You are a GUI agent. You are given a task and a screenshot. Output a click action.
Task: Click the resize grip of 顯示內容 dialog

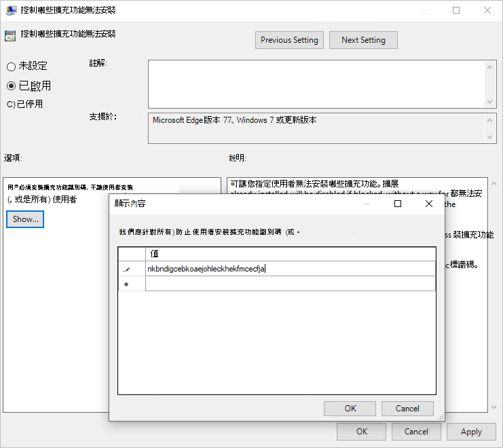click(441, 417)
